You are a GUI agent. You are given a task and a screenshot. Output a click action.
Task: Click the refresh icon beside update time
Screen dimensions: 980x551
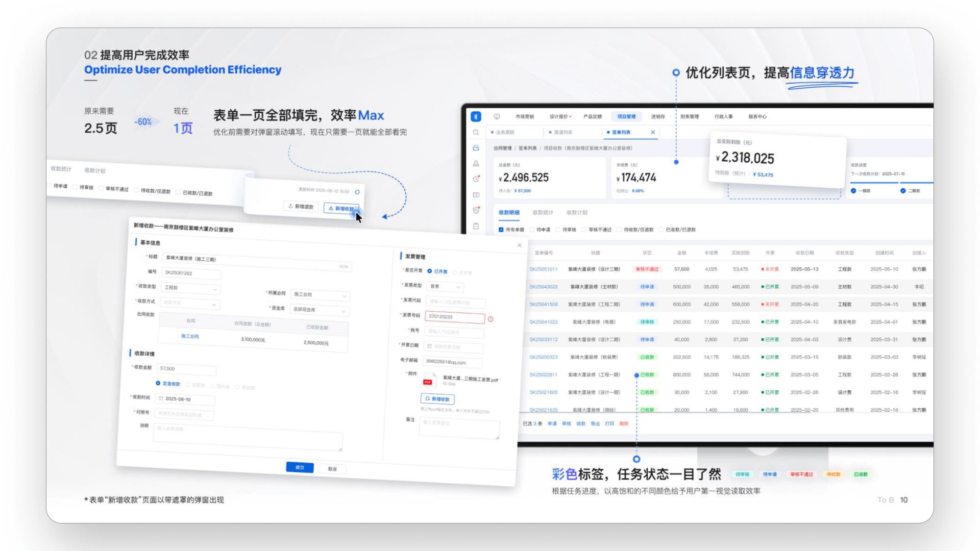pyautogui.click(x=357, y=192)
